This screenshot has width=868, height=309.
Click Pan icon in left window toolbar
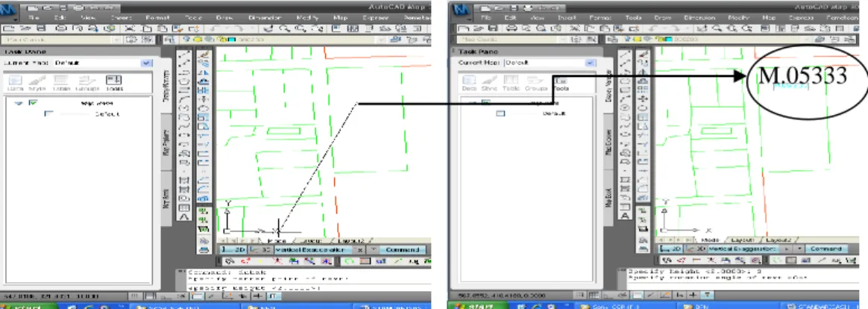(x=270, y=29)
